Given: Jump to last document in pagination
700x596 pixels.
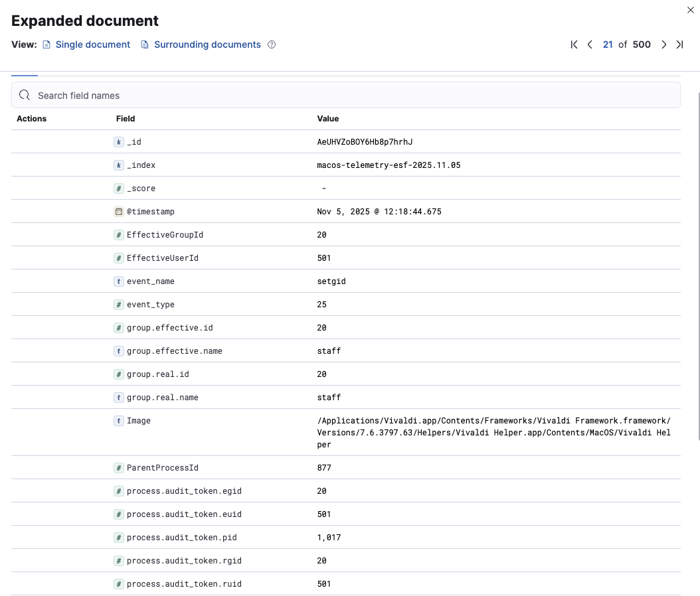Looking at the screenshot, I should point(679,44).
